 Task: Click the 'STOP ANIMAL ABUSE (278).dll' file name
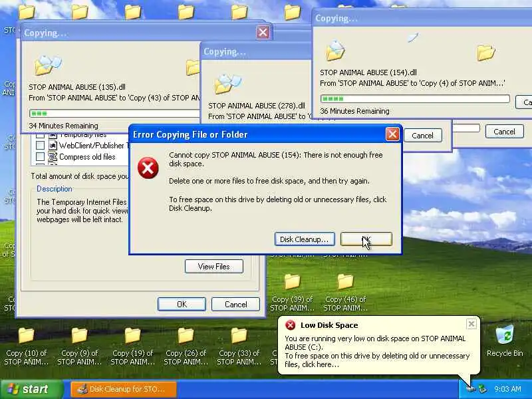257,106
